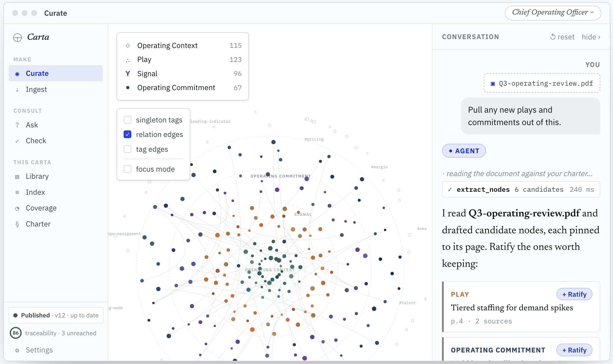This screenshot has width=613, height=364.
Task: Click the Ask question-mark icon
Action: click(x=17, y=125)
